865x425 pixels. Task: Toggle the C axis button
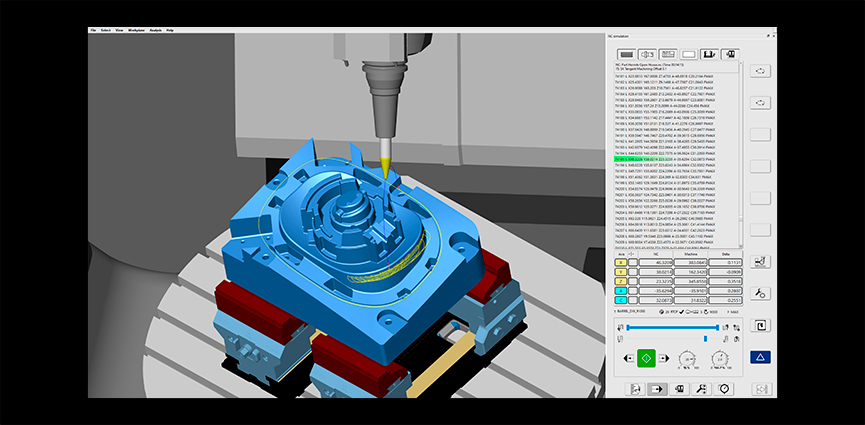pyautogui.click(x=619, y=299)
